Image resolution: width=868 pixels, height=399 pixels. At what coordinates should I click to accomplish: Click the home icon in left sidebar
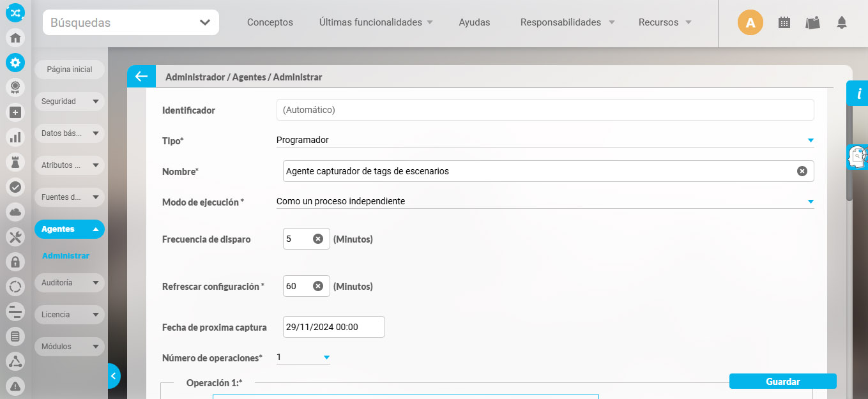tap(15, 38)
